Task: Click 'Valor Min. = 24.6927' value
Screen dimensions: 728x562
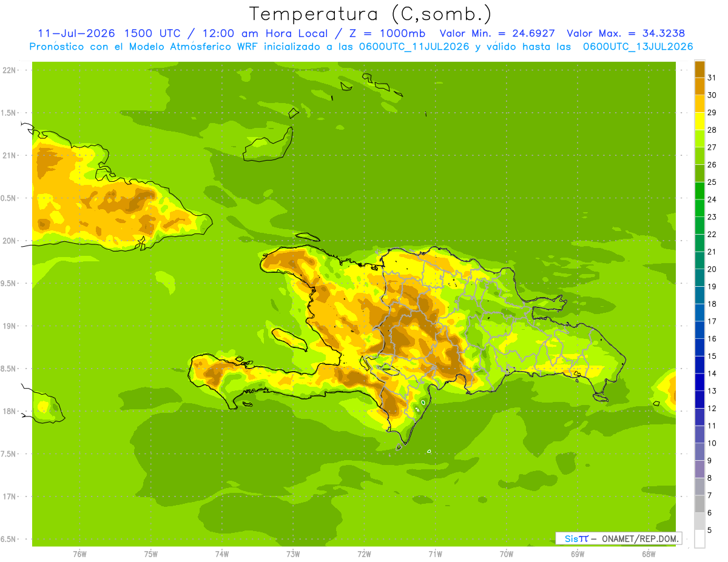Action: pyautogui.click(x=497, y=33)
